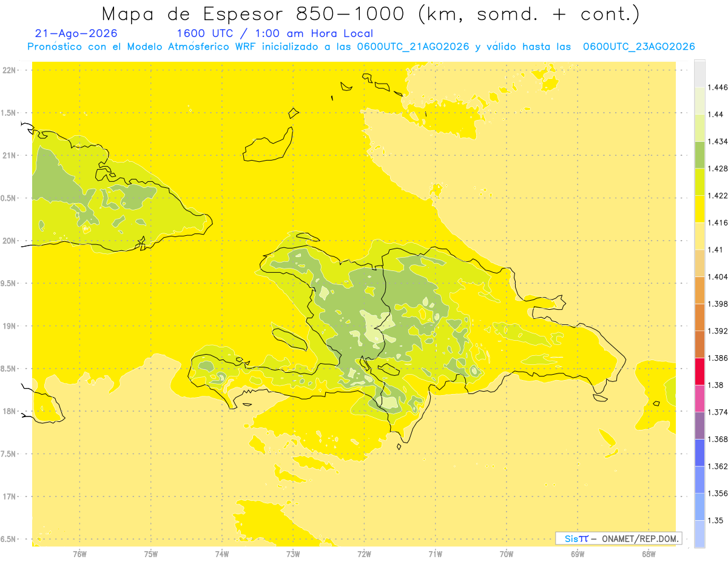Viewport: 728px width, 562px height.
Task: Pick the gray legend swatch above 1.446
Action: 699,73
